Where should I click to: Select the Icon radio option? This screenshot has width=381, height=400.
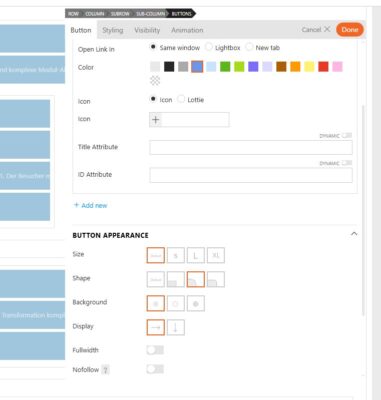tap(153, 99)
